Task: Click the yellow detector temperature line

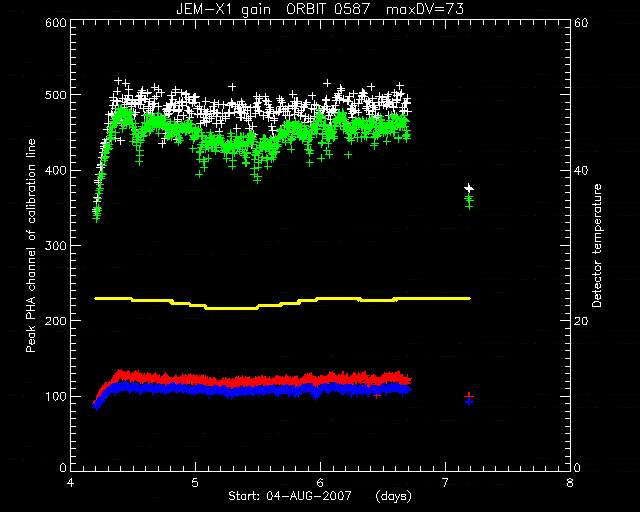Action: [x=282, y=303]
